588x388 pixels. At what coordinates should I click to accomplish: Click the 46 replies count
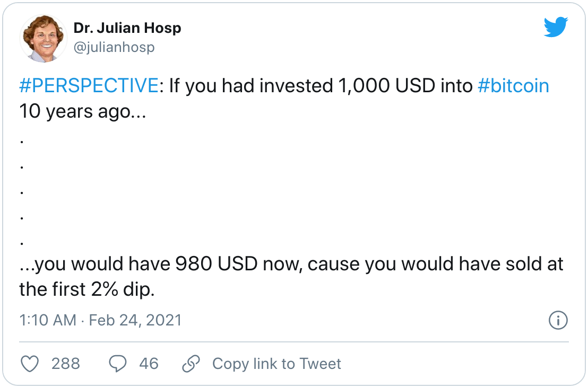click(149, 364)
